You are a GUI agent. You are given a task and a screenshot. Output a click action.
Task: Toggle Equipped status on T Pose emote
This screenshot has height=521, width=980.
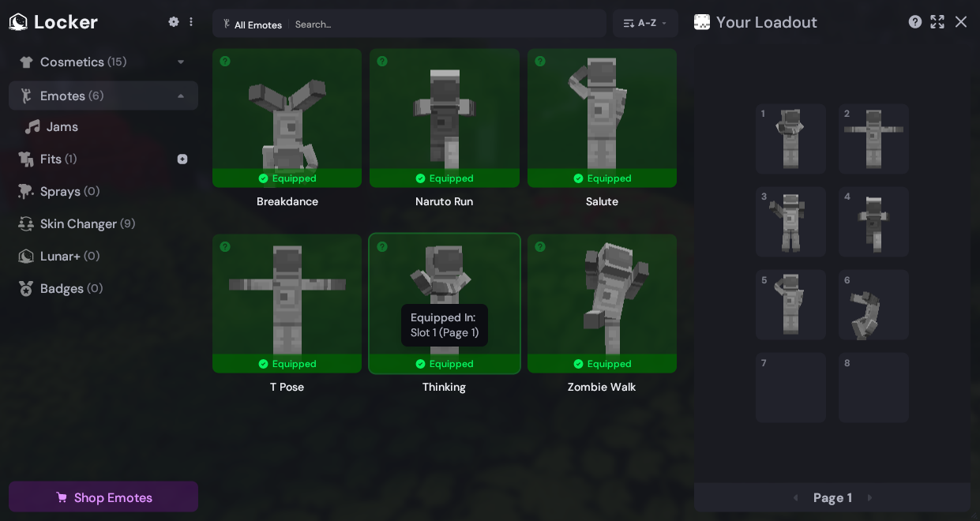287,364
